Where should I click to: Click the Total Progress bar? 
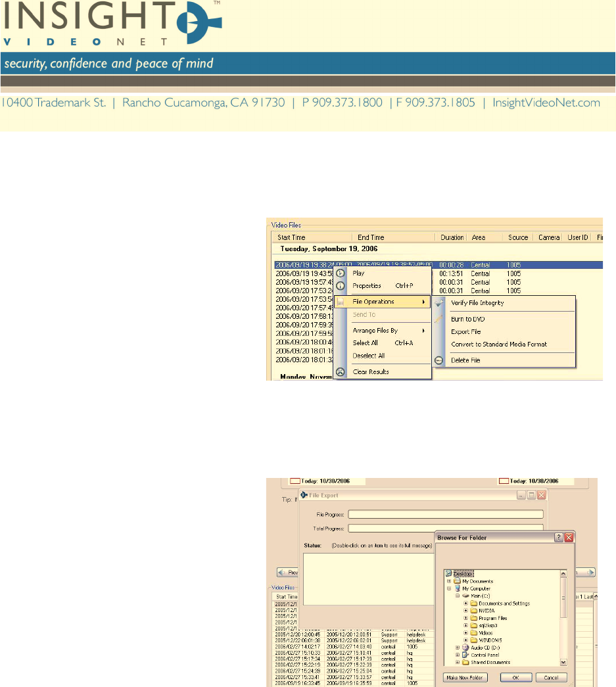(446, 528)
